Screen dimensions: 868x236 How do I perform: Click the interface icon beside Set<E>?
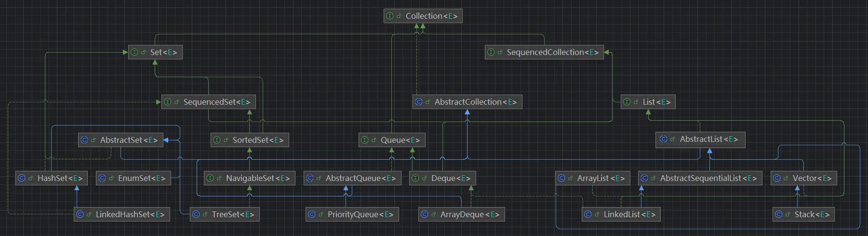point(134,52)
